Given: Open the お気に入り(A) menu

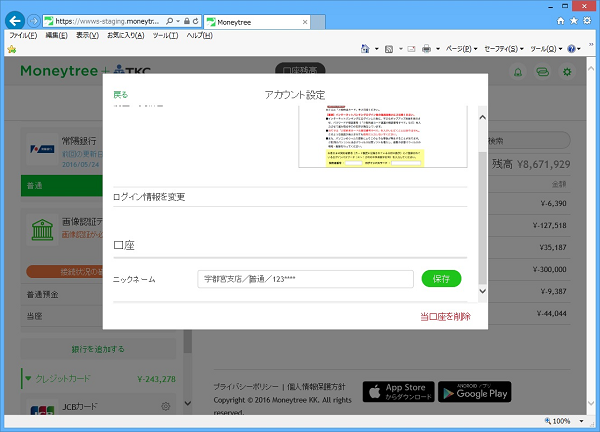Looking at the screenshot, I should coord(126,35).
